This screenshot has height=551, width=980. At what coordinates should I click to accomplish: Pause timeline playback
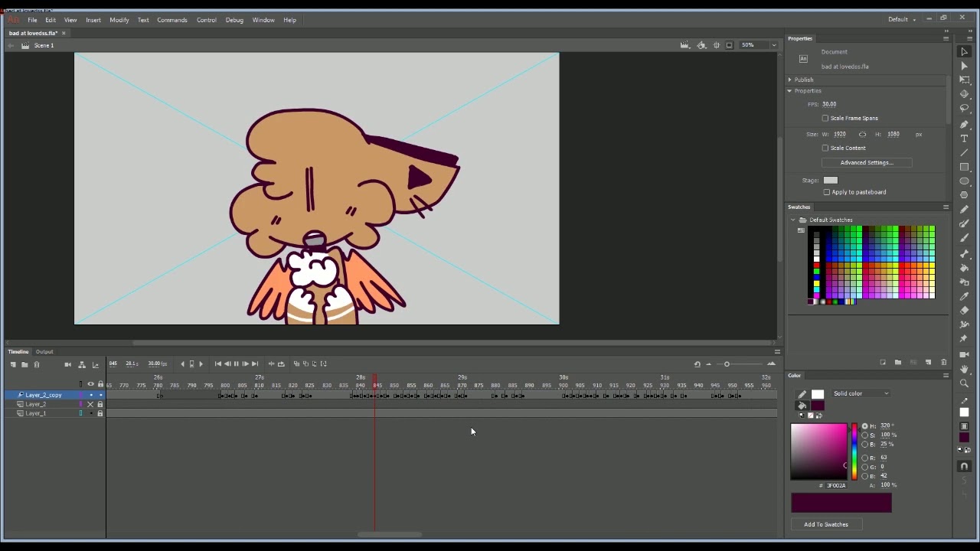[x=237, y=364]
